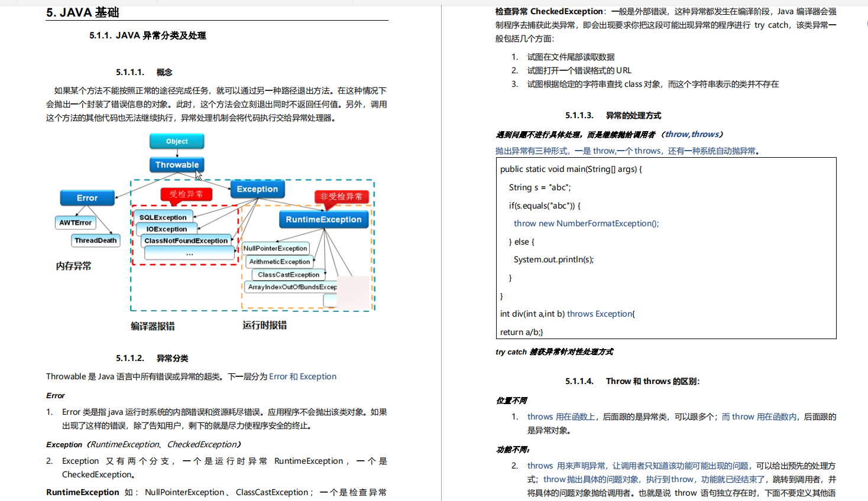Select the IOException diagram box
868x501 pixels.
tap(167, 229)
